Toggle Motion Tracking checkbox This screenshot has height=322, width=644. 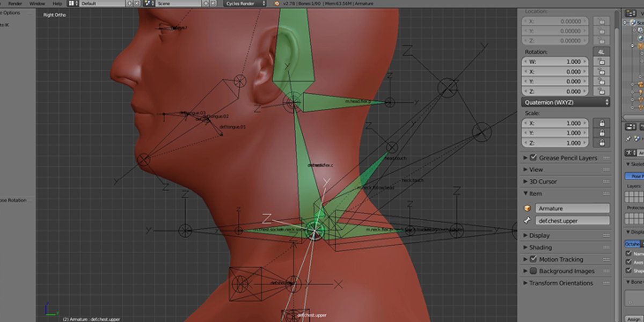click(533, 259)
